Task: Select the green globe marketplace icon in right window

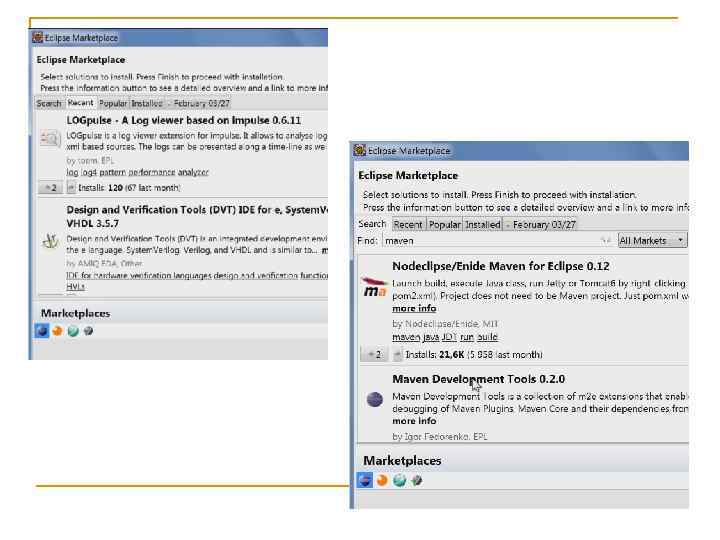Action: [399, 480]
